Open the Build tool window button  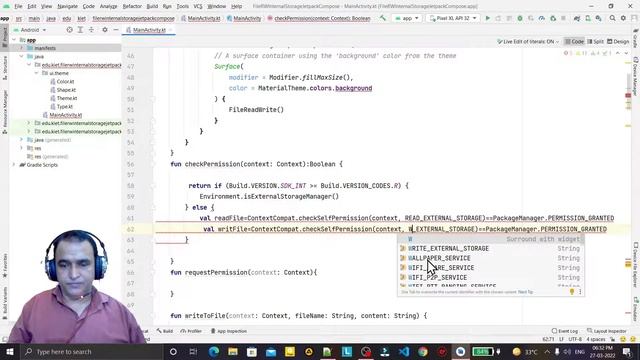[165, 331]
